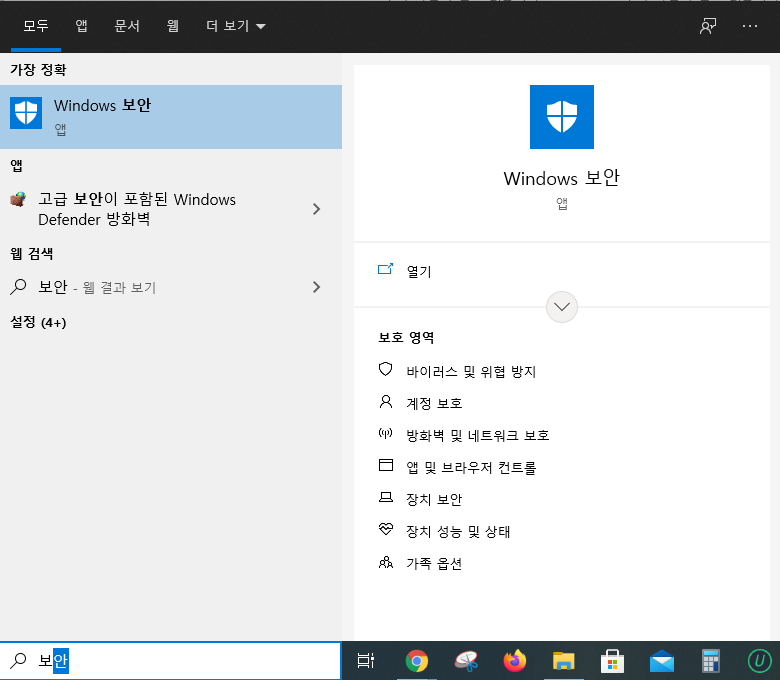780x680 pixels.
Task: Expand more actions with the round chevron button
Action: (562, 307)
